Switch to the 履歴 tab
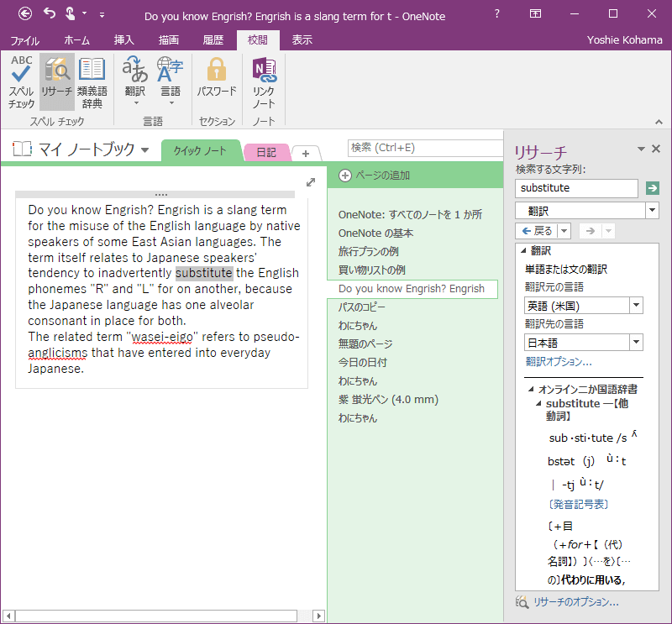672x624 pixels. point(213,40)
